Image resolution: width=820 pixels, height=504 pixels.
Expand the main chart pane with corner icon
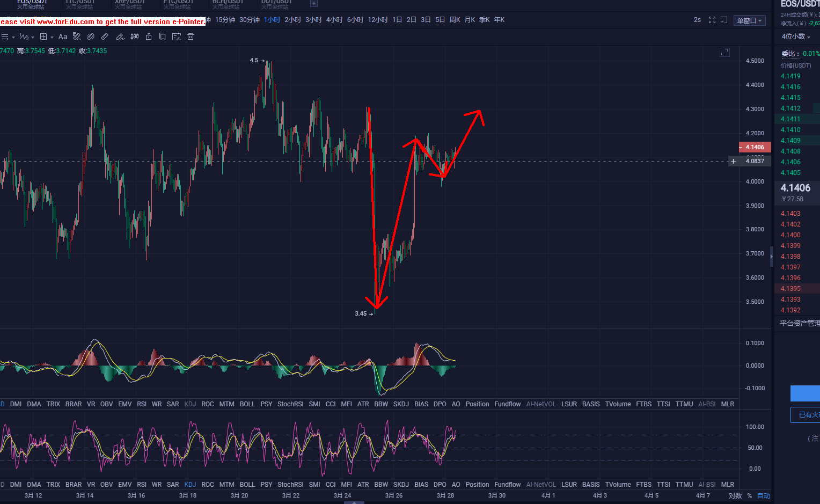pyautogui.click(x=724, y=52)
